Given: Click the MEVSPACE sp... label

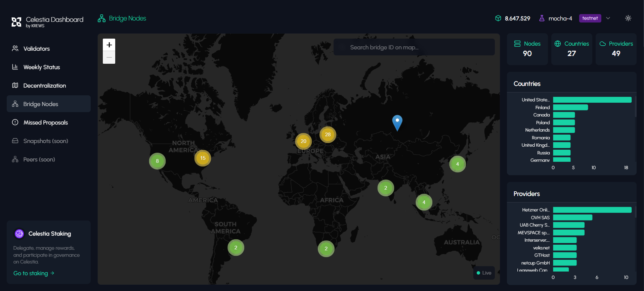Looking at the screenshot, I should tap(534, 233).
